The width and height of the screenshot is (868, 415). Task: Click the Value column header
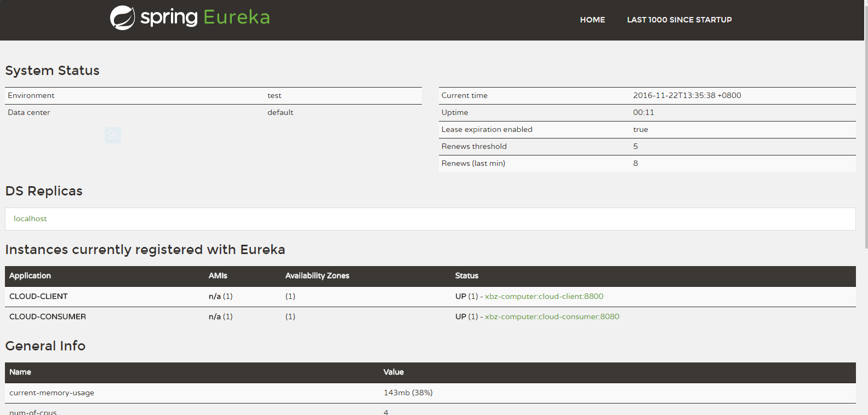[393, 372]
